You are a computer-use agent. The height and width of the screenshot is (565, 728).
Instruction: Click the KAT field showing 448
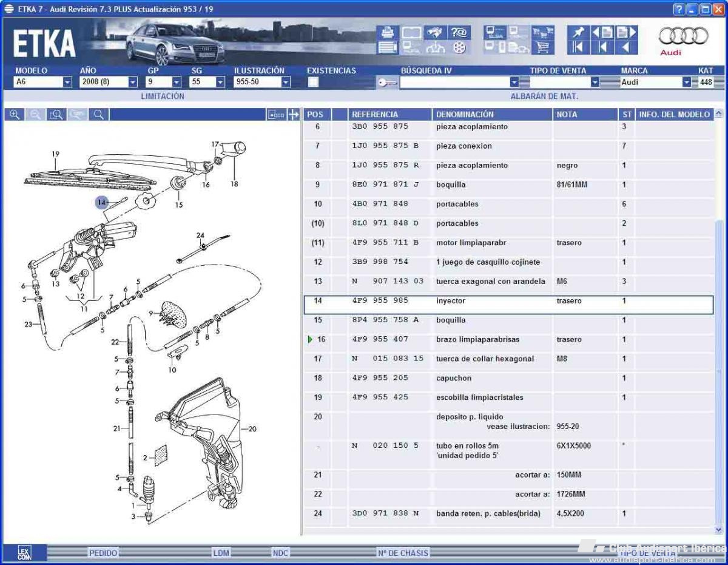pyautogui.click(x=706, y=82)
